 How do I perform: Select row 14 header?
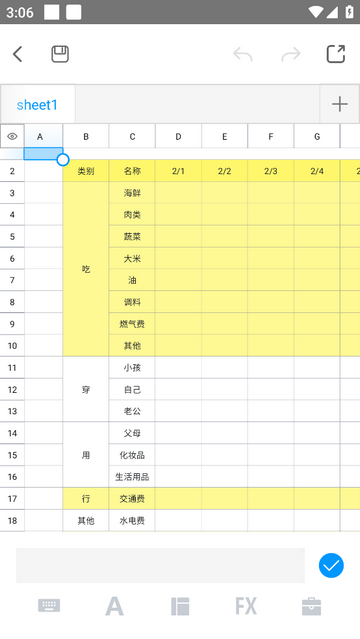tap(12, 433)
